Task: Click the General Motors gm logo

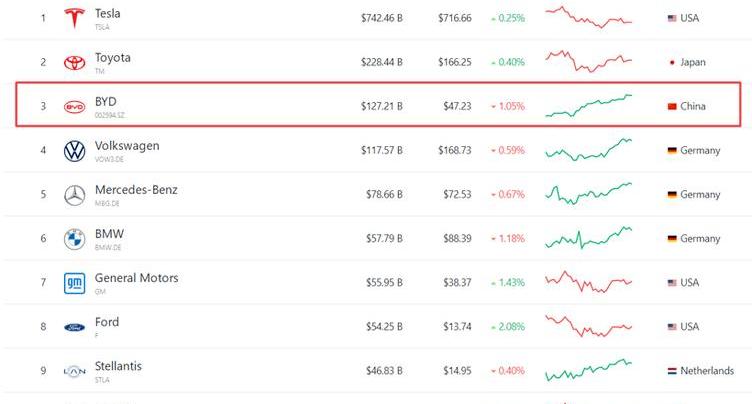Action: pyautogui.click(x=74, y=283)
